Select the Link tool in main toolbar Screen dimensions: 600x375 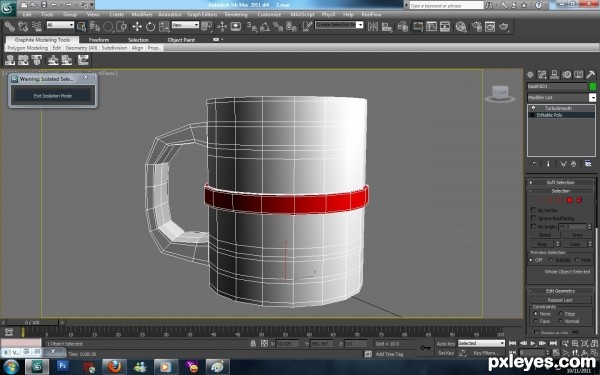[x=10, y=26]
